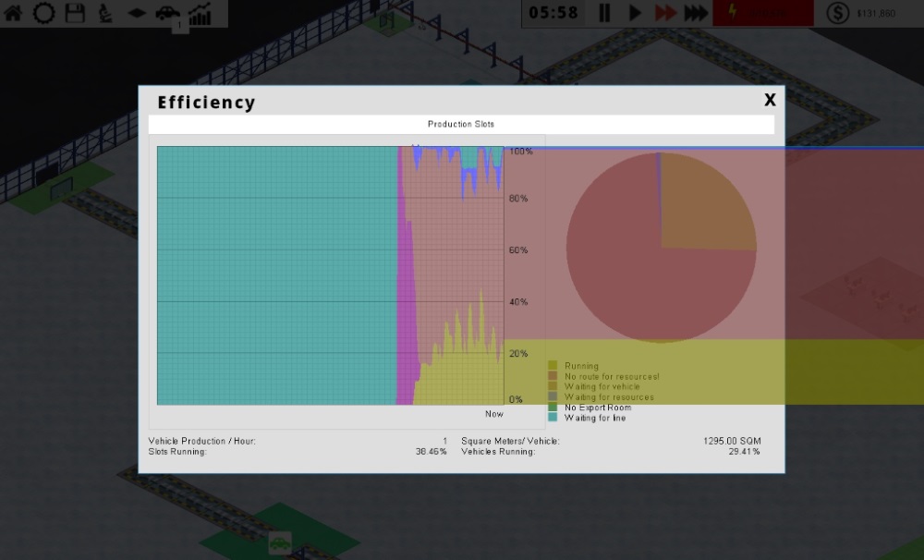924x560 pixels.
Task: Click the $131,860 cash balance
Action: pyautogui.click(x=876, y=14)
